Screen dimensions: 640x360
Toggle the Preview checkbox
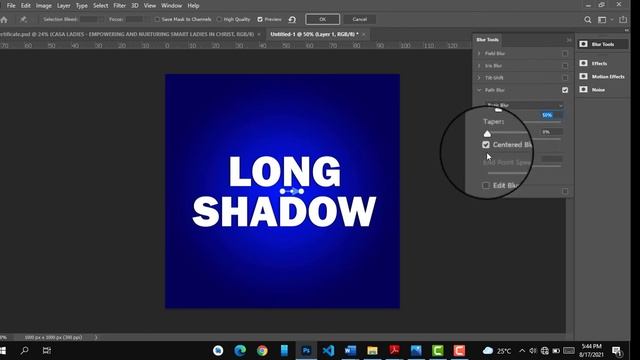[260, 19]
